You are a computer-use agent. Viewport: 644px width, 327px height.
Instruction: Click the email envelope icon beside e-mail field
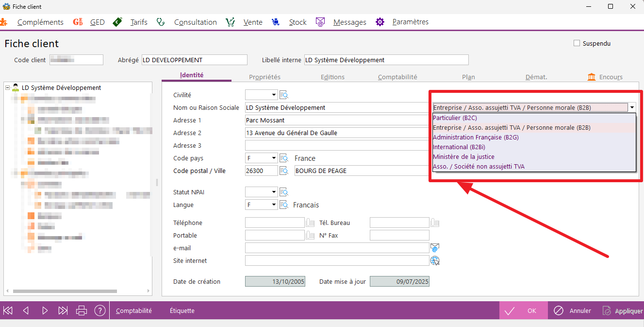[435, 248]
